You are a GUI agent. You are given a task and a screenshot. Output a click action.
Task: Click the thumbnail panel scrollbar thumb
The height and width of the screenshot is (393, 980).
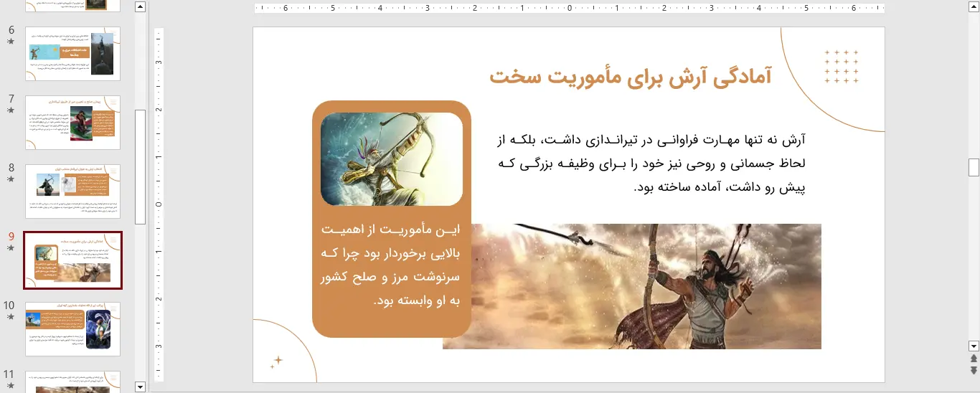coord(140,166)
